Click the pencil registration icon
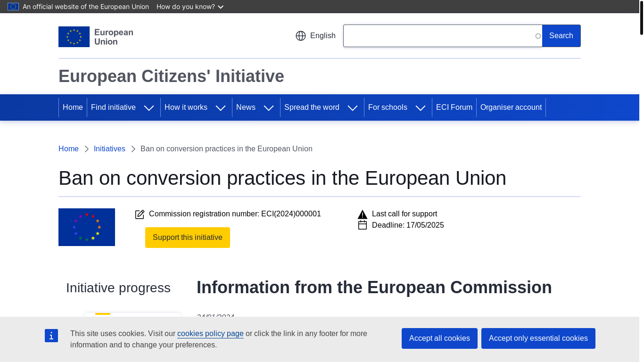Viewport: 644px width, 362px height. point(140,214)
